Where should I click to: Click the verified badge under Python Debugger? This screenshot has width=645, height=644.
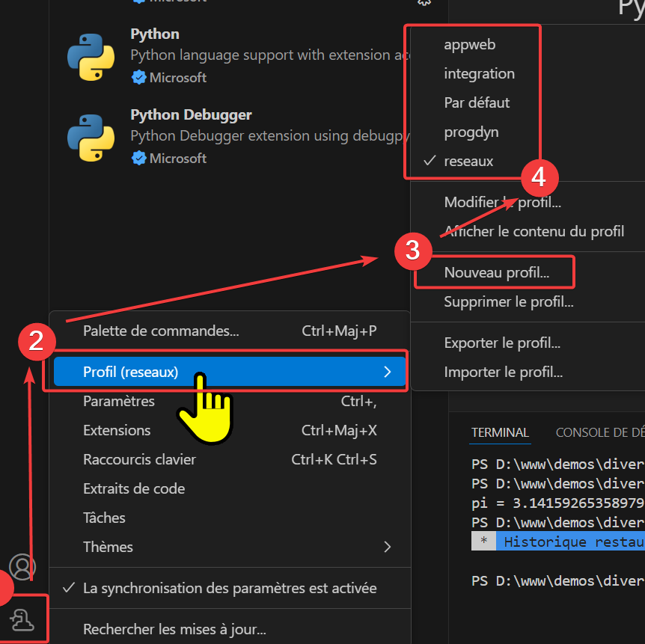[x=138, y=159]
